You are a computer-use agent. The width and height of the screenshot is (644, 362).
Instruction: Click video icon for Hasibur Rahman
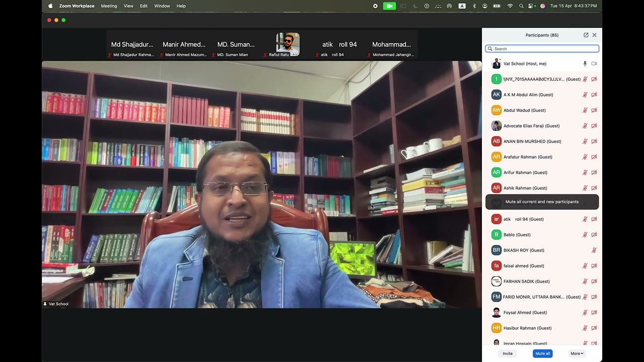pos(594,328)
